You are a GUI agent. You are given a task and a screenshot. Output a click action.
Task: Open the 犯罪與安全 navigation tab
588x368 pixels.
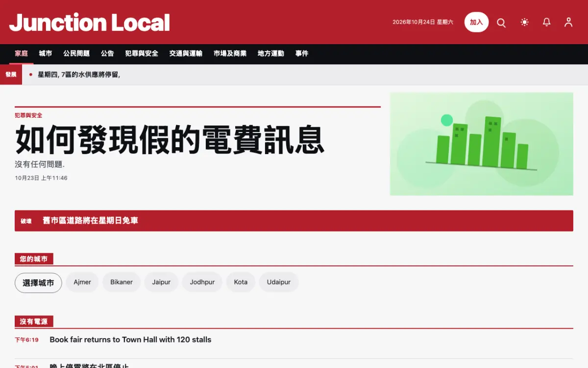(142, 53)
